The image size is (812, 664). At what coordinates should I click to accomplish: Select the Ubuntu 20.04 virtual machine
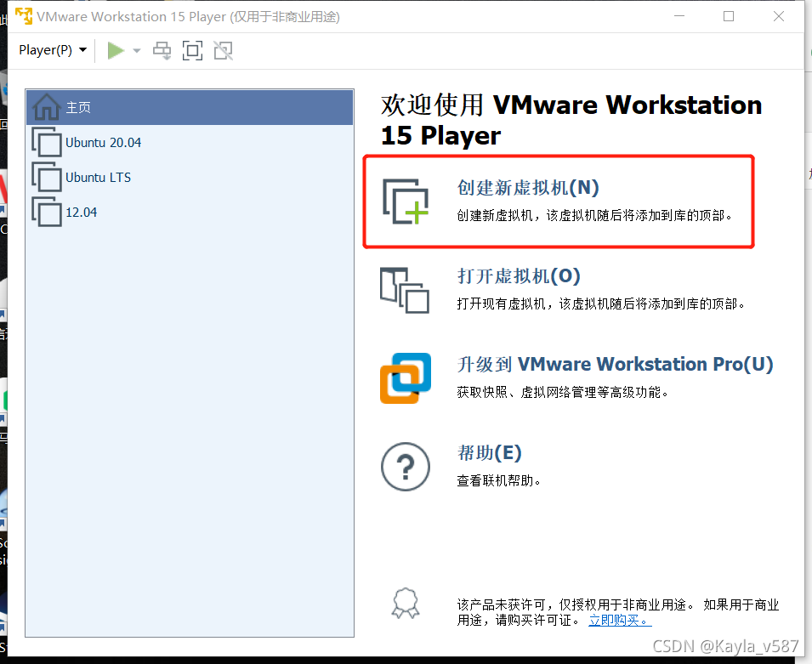click(190, 143)
